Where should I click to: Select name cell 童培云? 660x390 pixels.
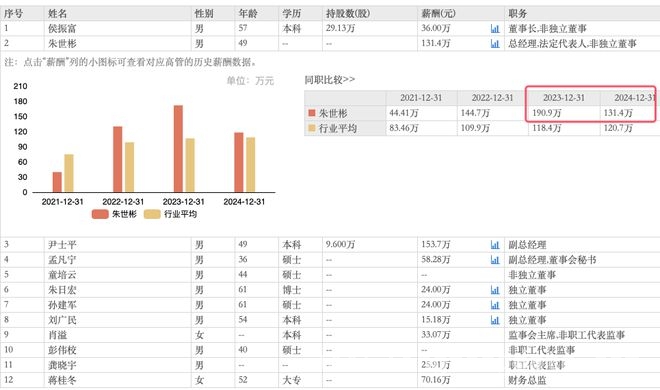[62, 275]
